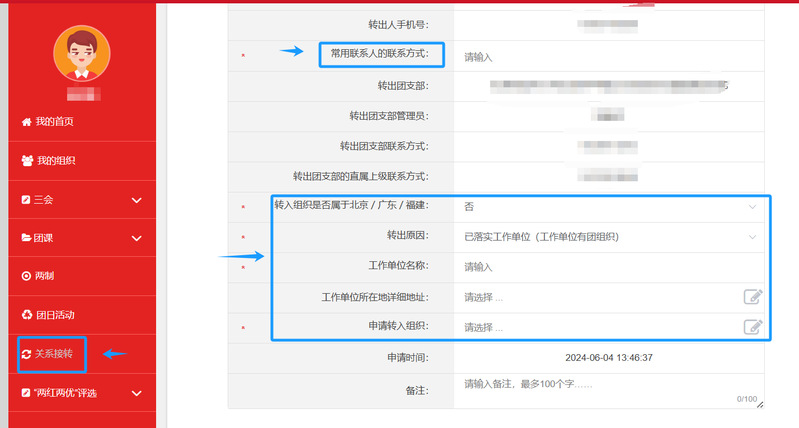This screenshot has width=799, height=428.
Task: Click the circle icon beside 两制
Action: pos(27,276)
